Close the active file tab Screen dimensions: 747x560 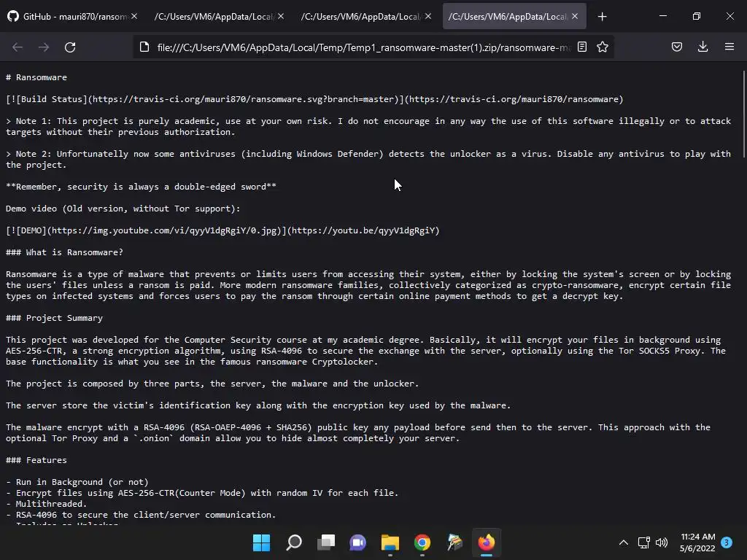coord(575,16)
